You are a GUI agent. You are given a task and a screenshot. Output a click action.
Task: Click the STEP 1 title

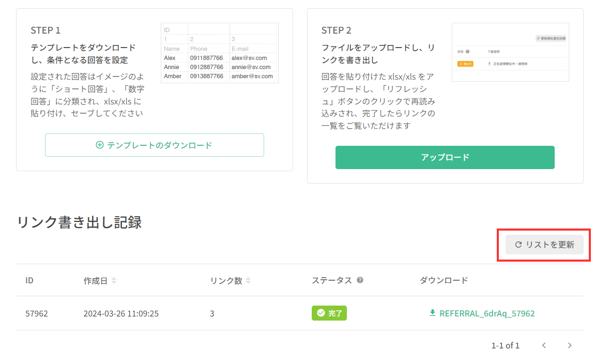click(45, 31)
